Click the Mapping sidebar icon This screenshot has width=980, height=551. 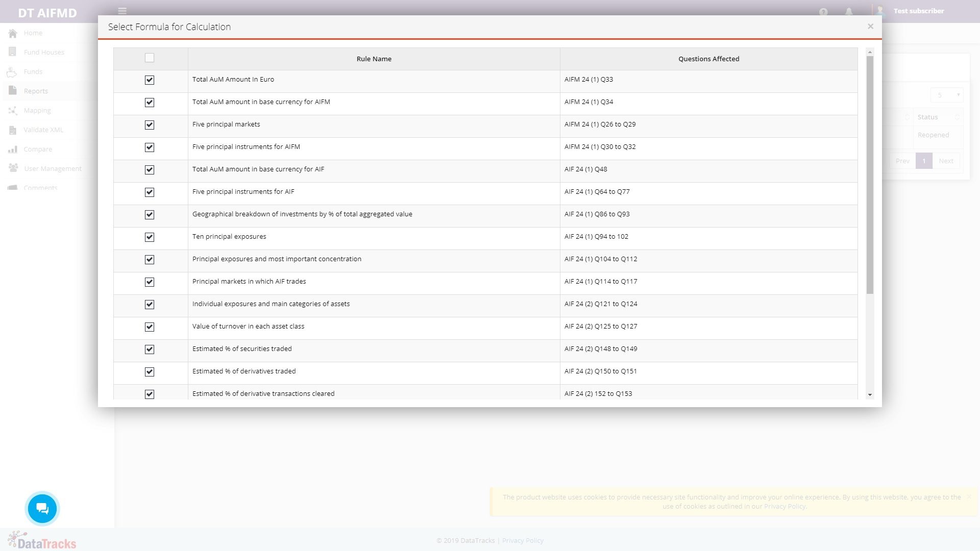click(13, 110)
